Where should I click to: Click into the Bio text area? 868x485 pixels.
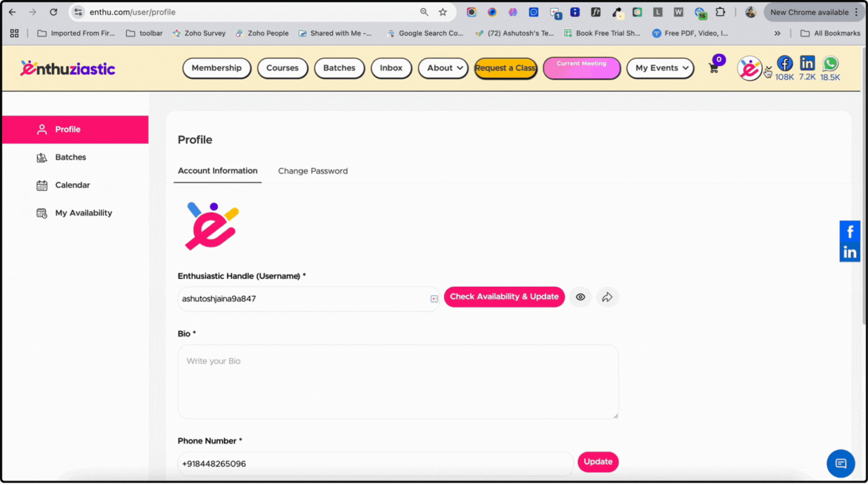coord(398,382)
